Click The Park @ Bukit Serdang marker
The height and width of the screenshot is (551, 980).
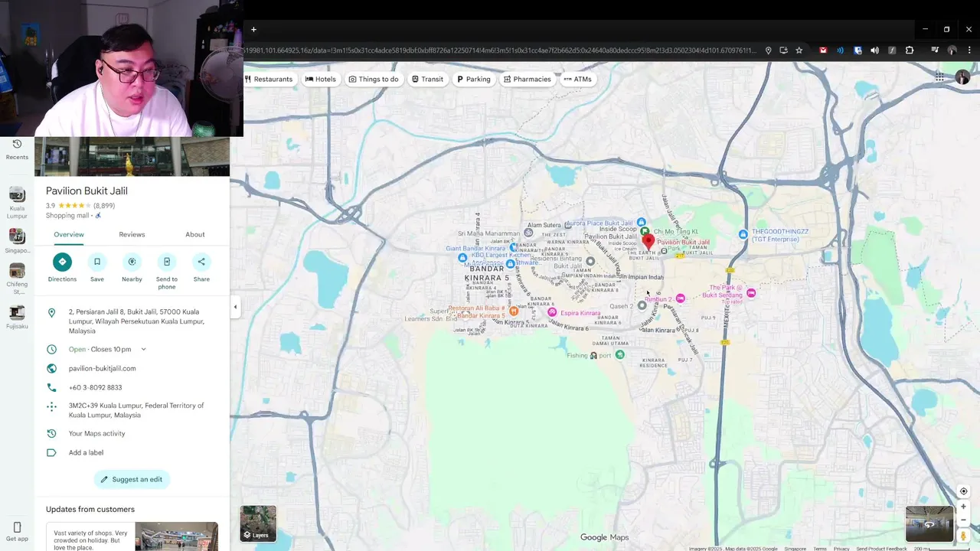click(x=751, y=293)
